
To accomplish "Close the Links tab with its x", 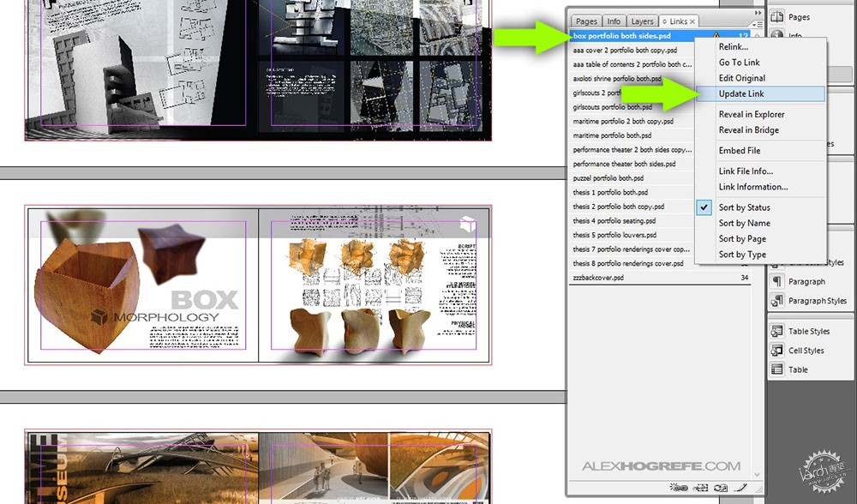I will coord(692,21).
